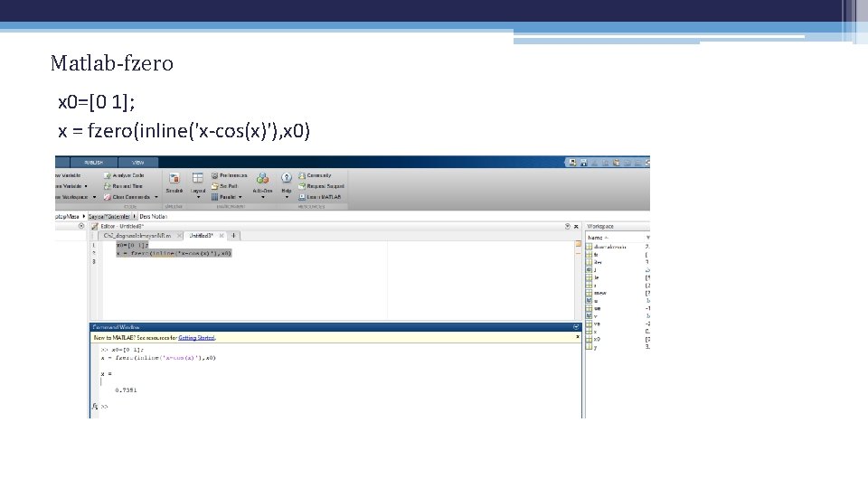Close the Untitled3* editor tab
The image size is (868, 488).
pos(222,236)
